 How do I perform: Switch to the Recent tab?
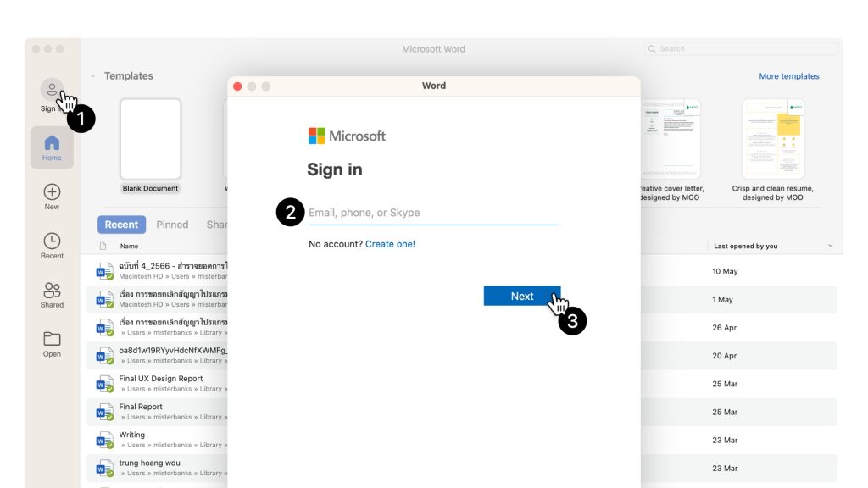point(122,225)
